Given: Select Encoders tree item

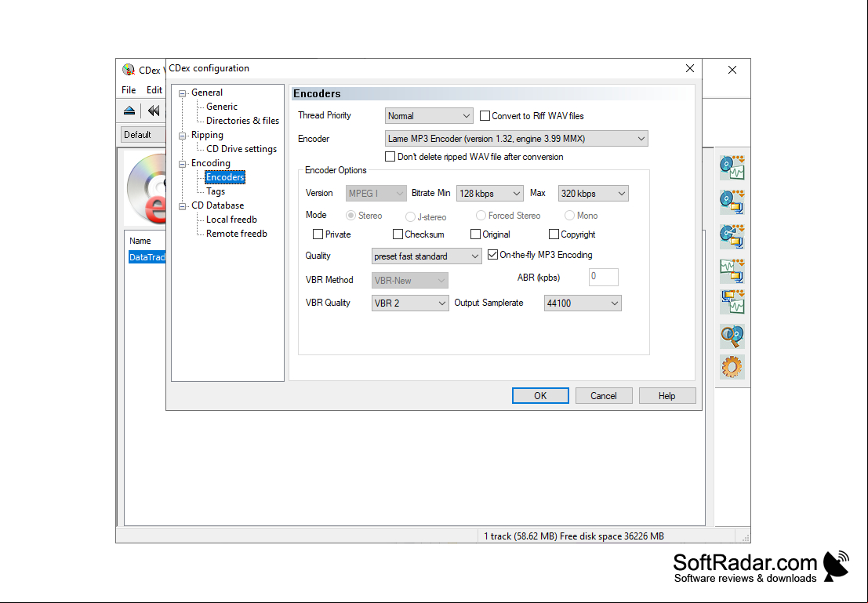Looking at the screenshot, I should 225,177.
